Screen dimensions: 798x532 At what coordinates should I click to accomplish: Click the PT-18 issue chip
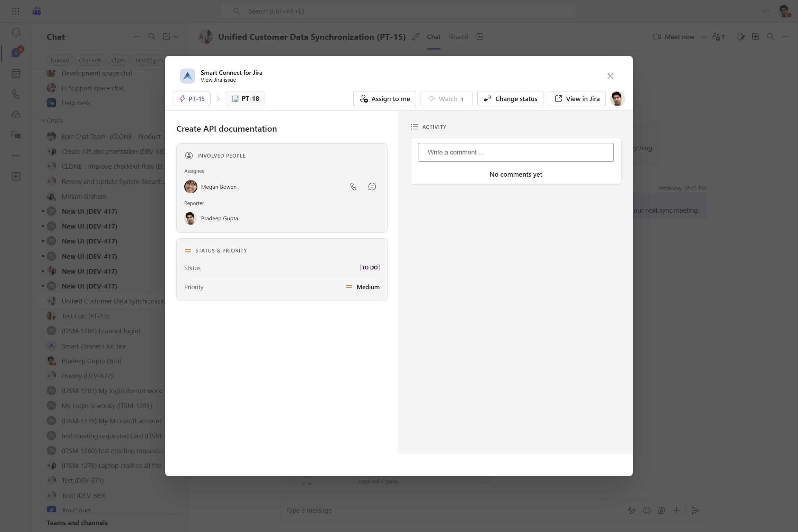coord(245,99)
